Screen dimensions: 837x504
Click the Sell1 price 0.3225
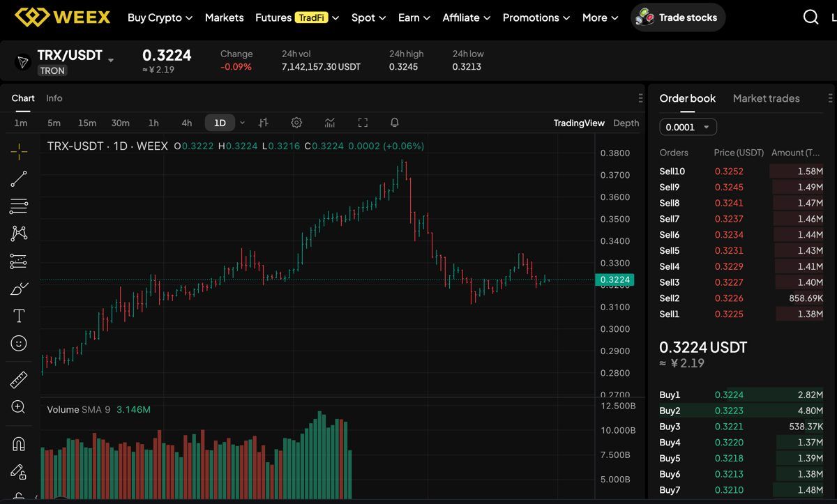tap(729, 314)
